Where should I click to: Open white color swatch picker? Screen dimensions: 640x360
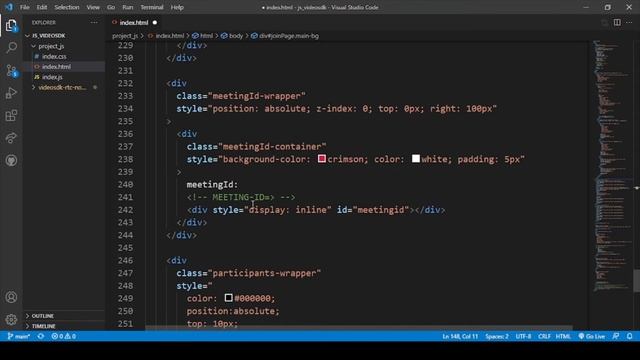click(416, 158)
